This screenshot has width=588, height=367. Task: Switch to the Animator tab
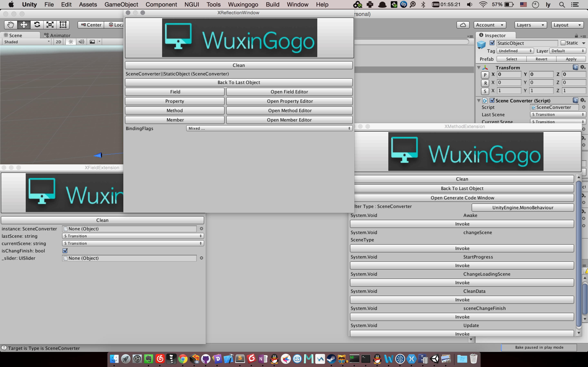pos(58,35)
